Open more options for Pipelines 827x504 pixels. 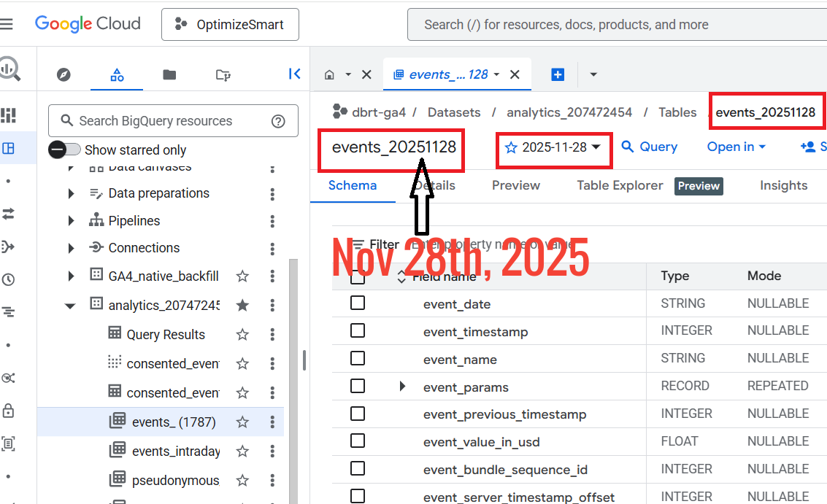(x=272, y=221)
